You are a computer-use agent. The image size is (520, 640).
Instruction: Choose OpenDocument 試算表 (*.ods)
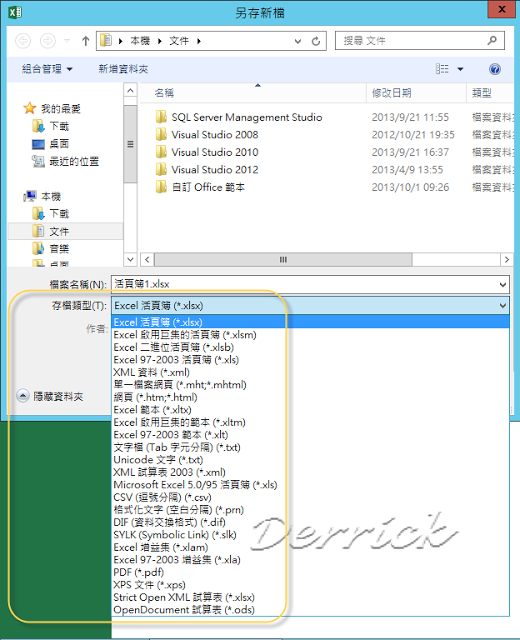[311, 610]
